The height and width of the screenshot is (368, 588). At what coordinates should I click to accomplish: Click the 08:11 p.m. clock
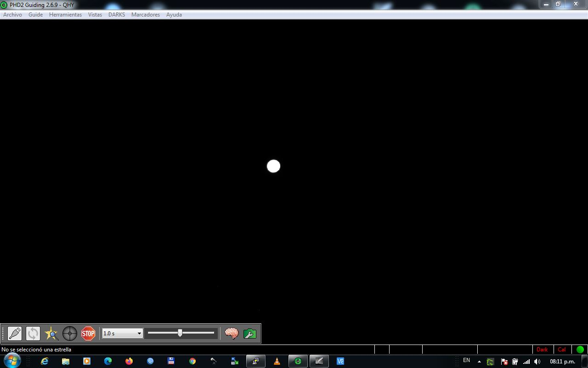(562, 362)
